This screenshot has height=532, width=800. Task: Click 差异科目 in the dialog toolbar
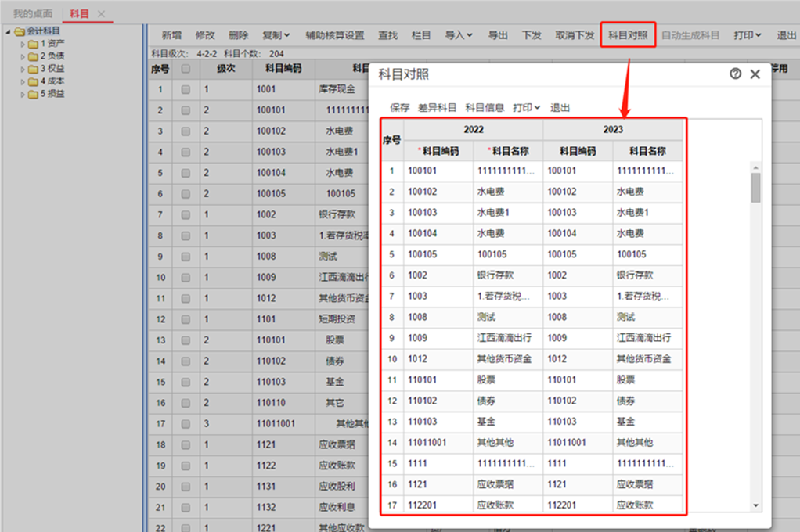437,108
